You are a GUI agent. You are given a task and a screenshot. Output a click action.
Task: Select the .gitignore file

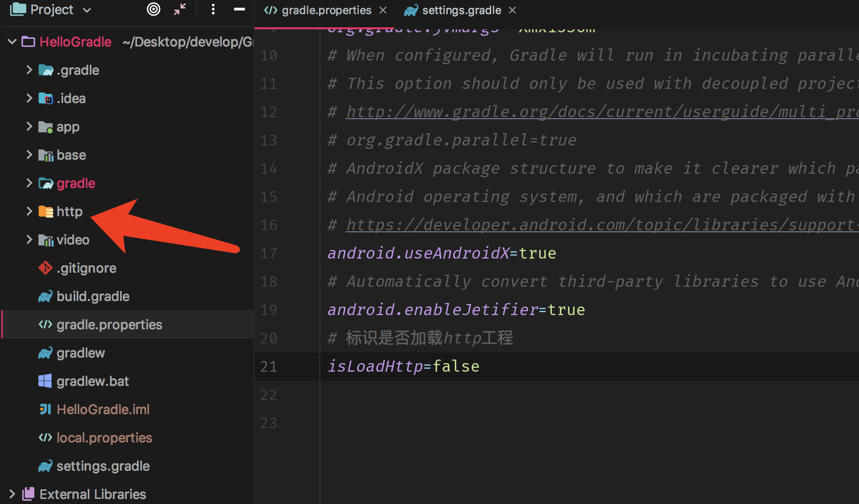click(x=86, y=268)
